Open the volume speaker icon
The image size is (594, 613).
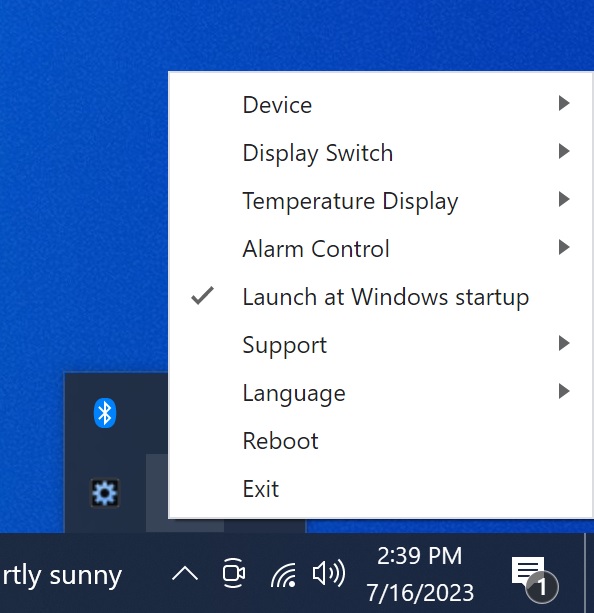pyautogui.click(x=329, y=574)
